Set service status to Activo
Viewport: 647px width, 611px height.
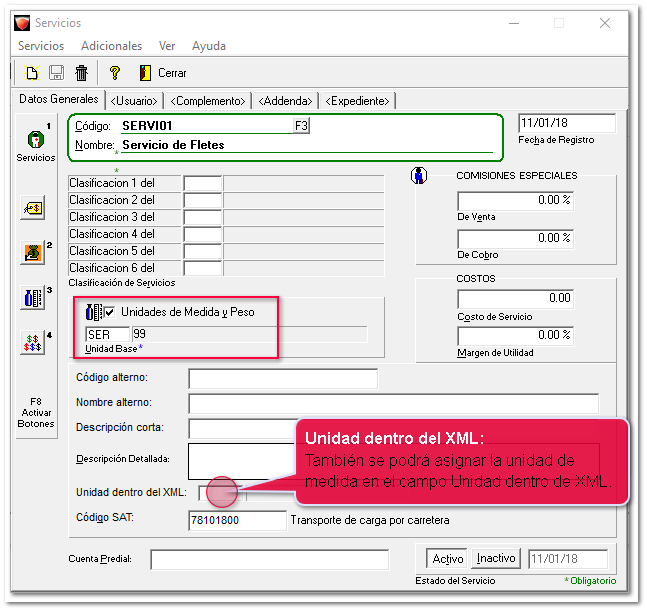[447, 559]
